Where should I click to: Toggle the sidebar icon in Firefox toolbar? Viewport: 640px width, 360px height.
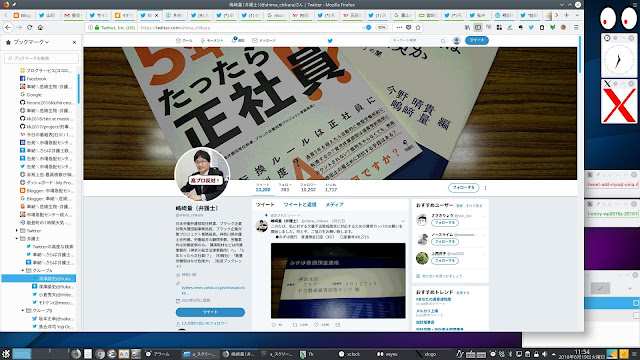click(478, 27)
